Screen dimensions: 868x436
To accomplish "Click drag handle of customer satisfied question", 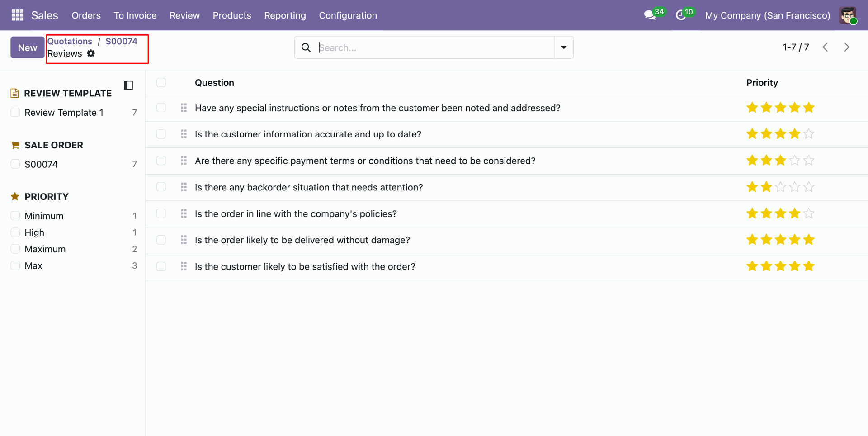I will [x=184, y=266].
